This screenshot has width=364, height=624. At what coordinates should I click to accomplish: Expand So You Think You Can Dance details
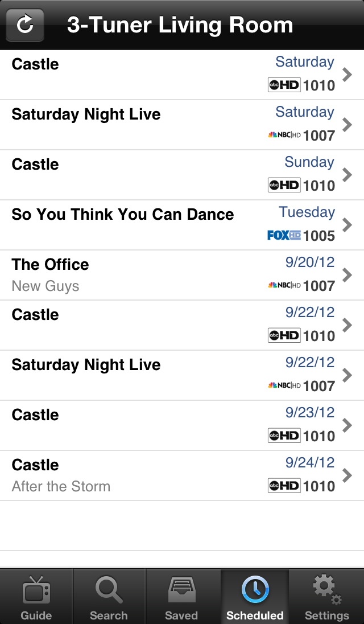[348, 224]
